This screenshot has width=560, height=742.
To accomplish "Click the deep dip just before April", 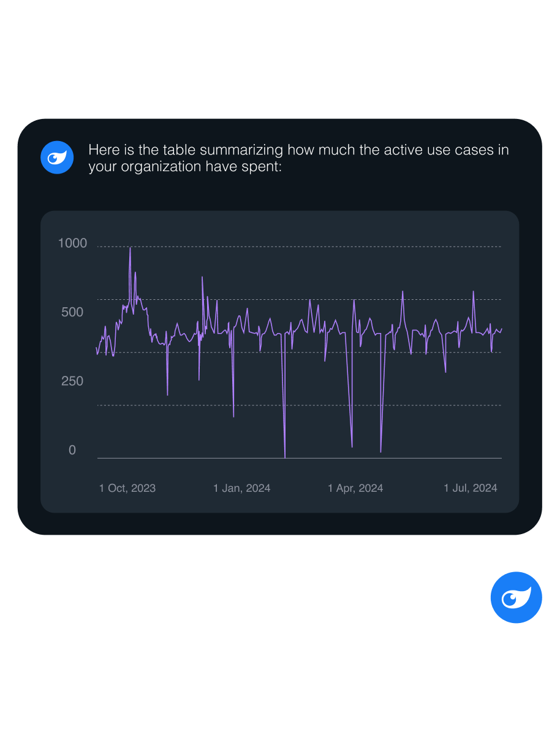I will (x=352, y=446).
